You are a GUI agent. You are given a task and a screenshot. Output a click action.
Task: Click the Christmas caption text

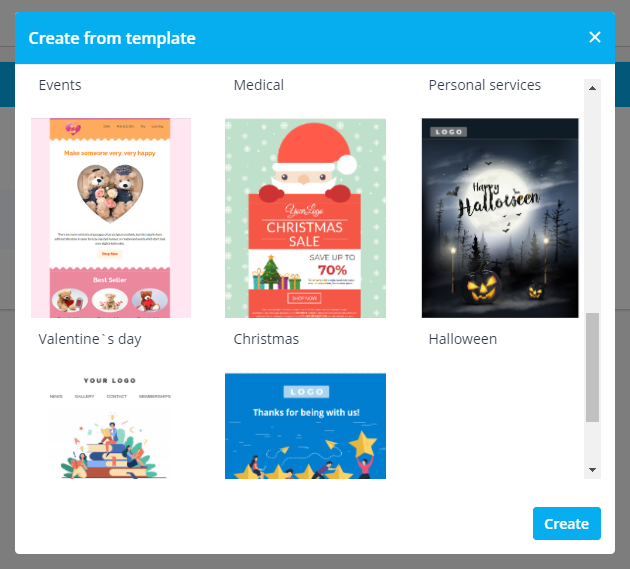click(x=266, y=339)
